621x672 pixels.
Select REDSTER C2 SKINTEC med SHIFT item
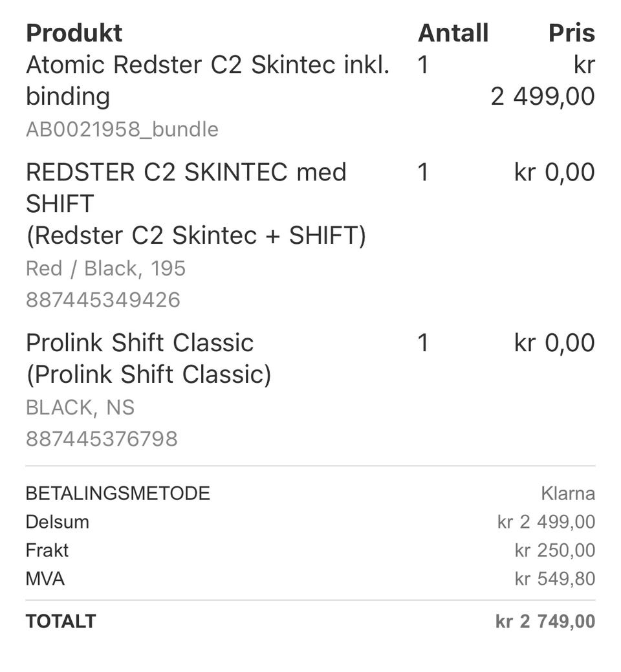tap(186, 173)
